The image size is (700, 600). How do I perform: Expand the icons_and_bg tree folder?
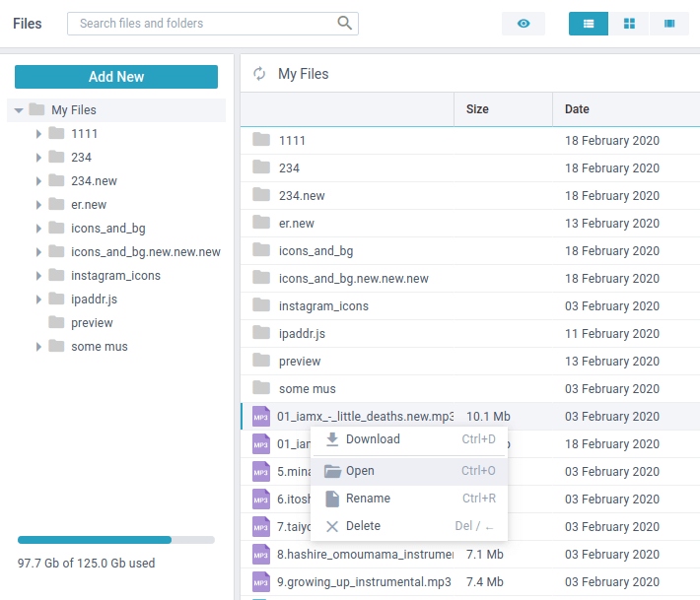(x=38, y=229)
